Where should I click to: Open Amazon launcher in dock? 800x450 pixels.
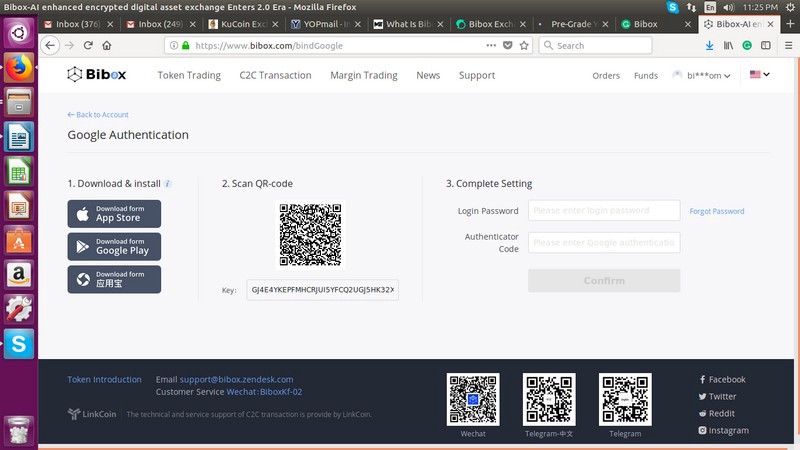coord(19,275)
